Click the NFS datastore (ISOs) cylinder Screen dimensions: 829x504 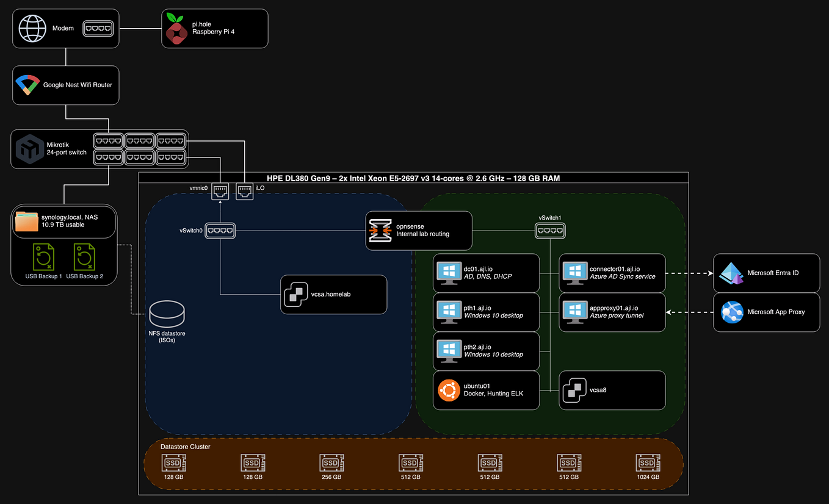coord(167,313)
